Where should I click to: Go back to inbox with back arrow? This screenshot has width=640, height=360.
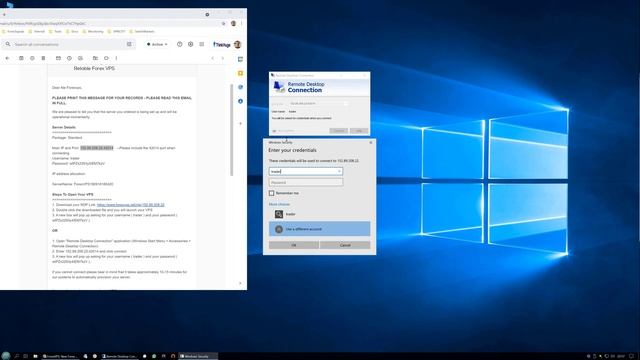click(x=7, y=58)
